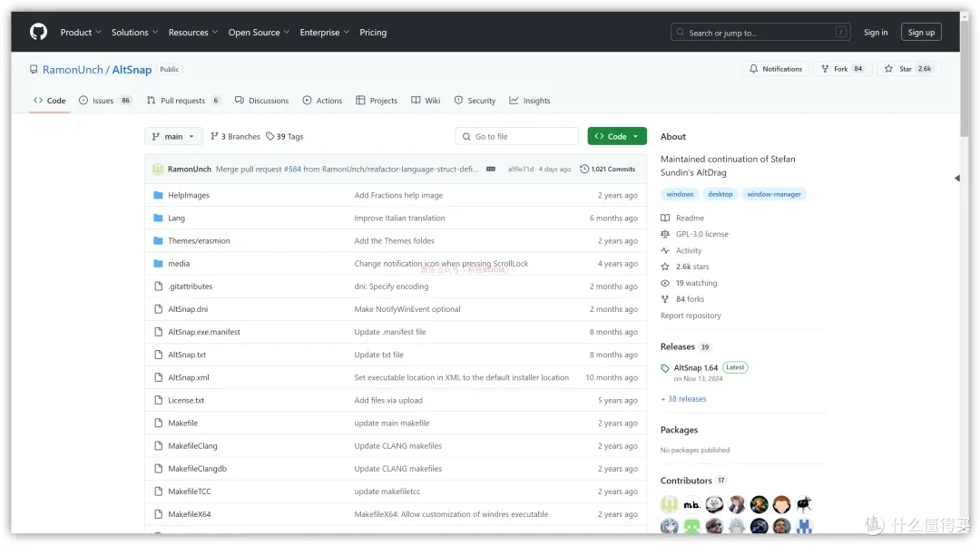Open the AltSnap.exe.manifest file
Screen dimensions: 980x545
coord(204,332)
